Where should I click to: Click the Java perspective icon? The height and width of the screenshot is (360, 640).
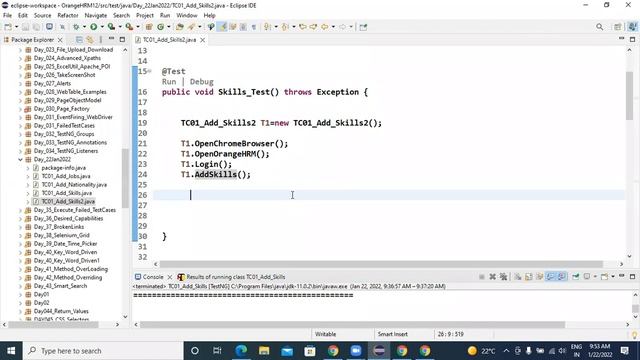tap(632, 27)
